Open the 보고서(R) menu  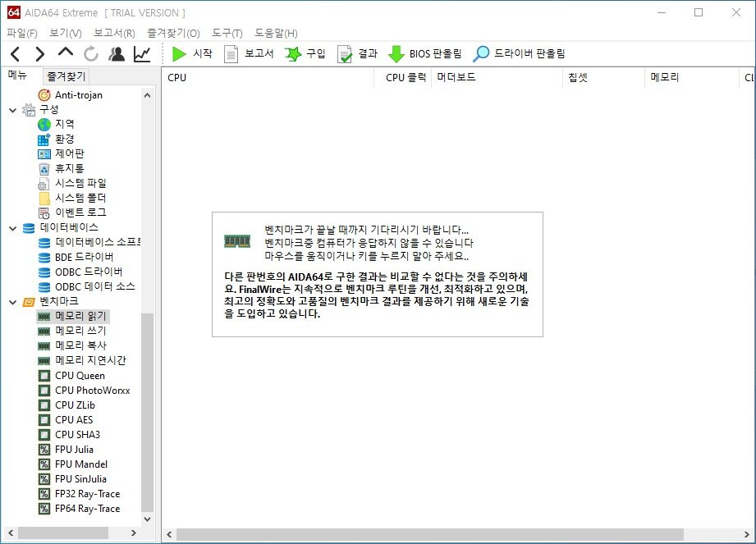point(114,33)
